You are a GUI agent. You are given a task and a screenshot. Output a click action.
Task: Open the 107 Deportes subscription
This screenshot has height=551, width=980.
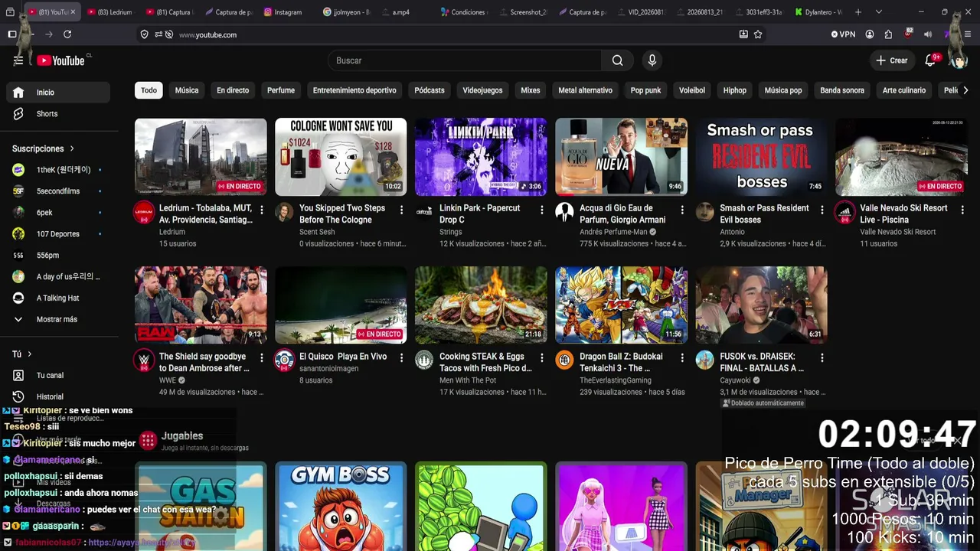pos(58,234)
